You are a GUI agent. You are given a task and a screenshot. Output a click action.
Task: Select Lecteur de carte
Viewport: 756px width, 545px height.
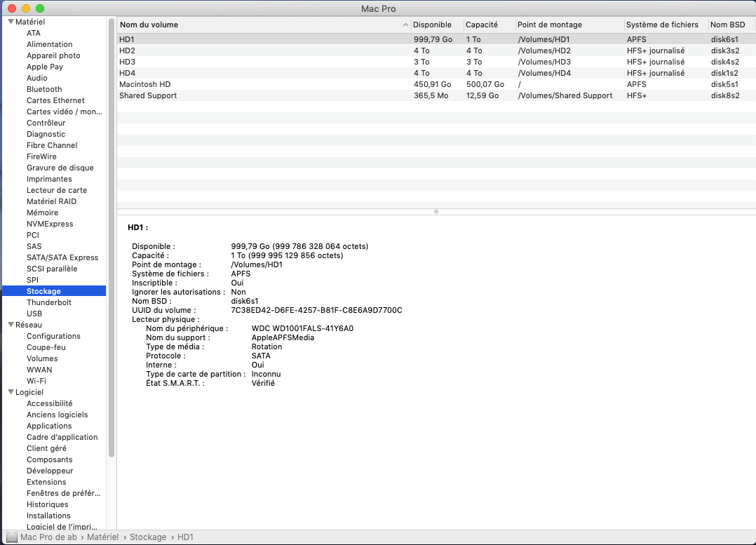tap(57, 190)
